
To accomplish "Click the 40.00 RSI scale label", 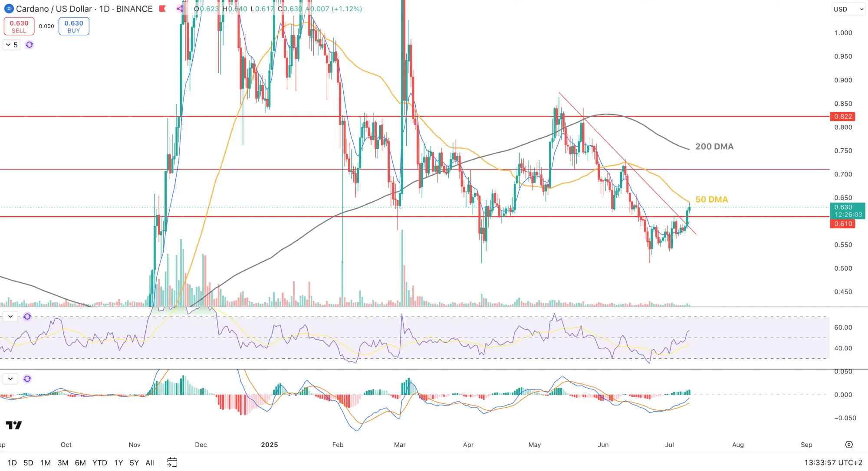I will click(843, 348).
